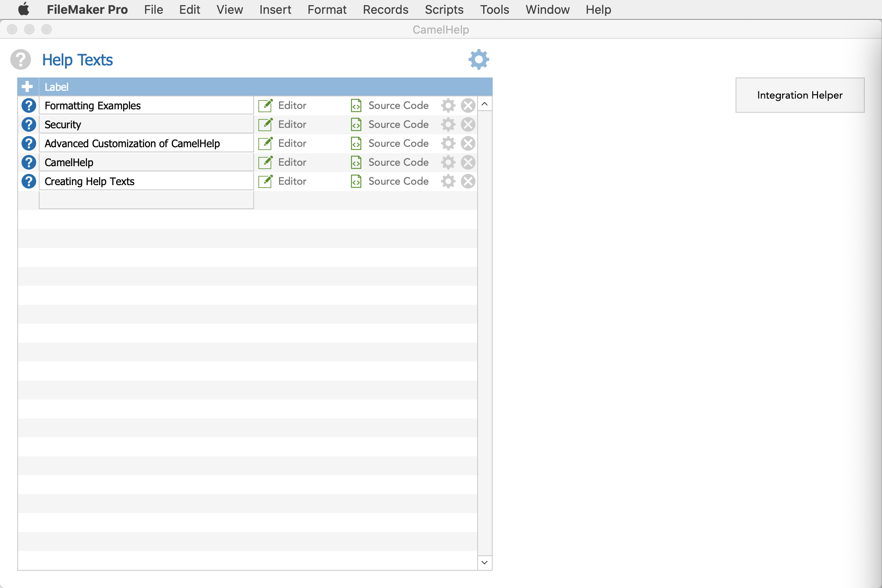This screenshot has width=882, height=588.
Task: Click the Formatting Examples label field
Action: (146, 105)
